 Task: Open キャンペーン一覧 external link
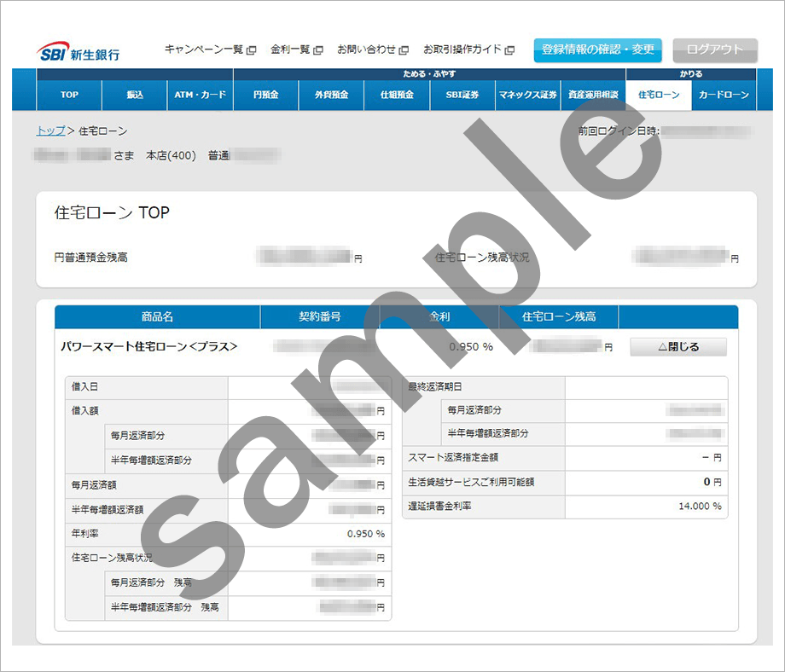[209, 49]
